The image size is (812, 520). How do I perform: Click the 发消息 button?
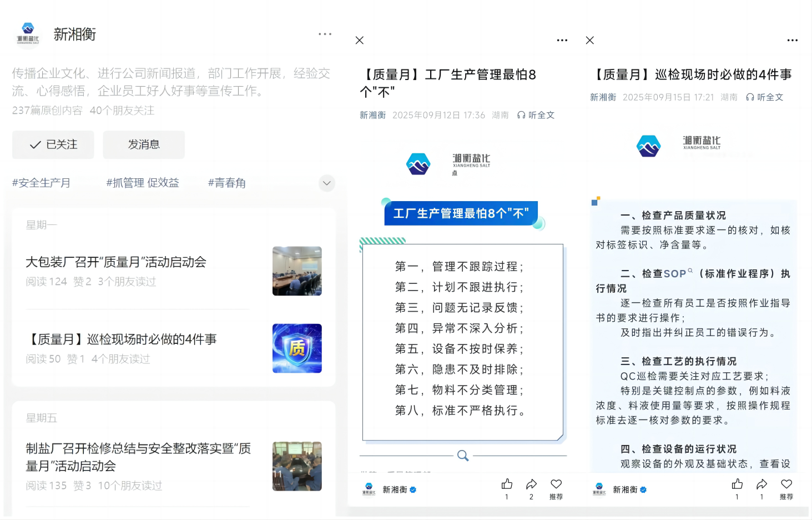144,144
